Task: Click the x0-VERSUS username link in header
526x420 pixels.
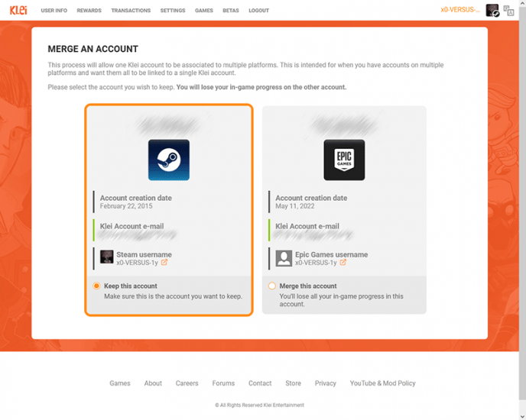Action: (x=460, y=10)
